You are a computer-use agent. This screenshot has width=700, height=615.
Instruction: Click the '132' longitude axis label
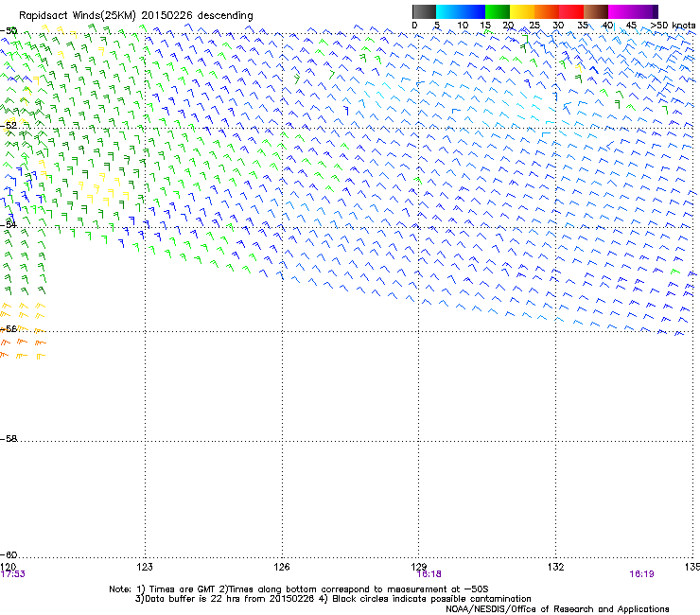point(556,567)
